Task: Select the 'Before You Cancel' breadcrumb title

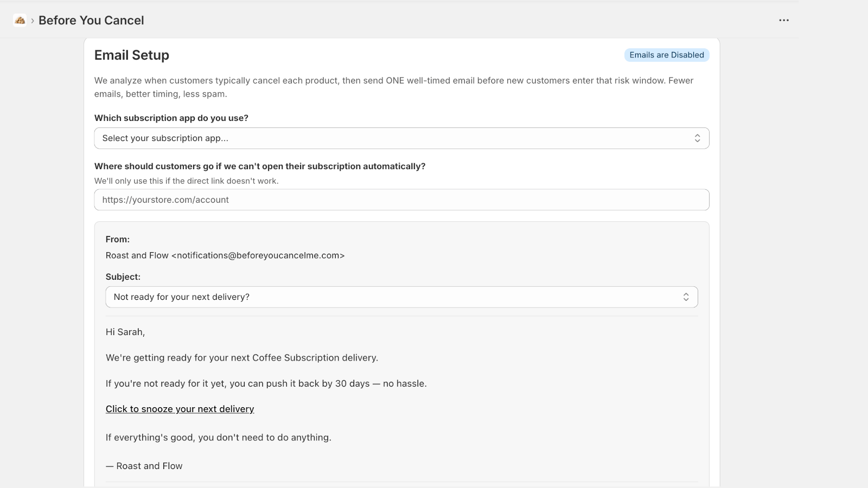Action: [91, 20]
